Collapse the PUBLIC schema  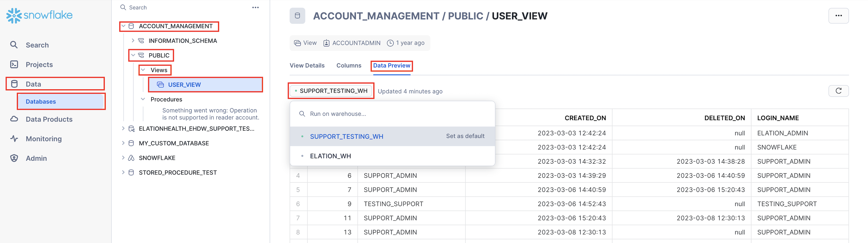point(133,55)
